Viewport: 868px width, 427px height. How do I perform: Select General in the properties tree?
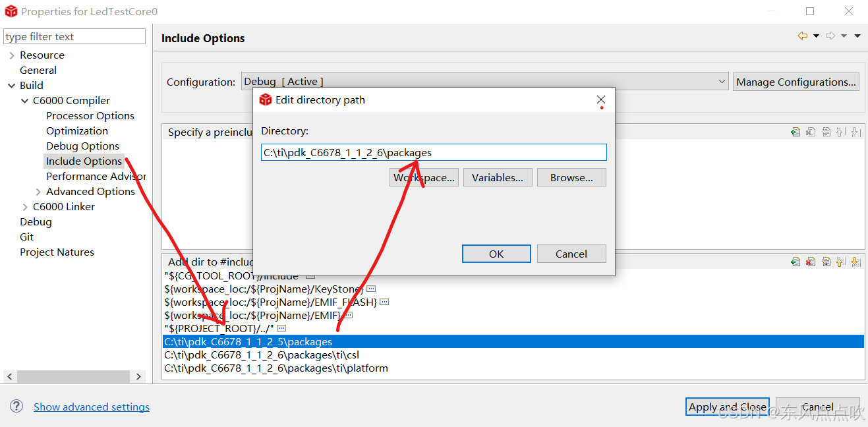[38, 70]
